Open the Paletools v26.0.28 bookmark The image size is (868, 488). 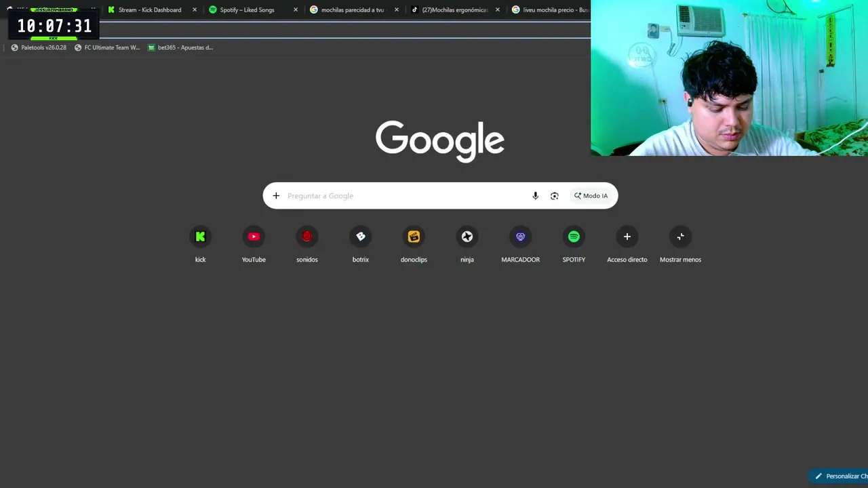[39, 47]
